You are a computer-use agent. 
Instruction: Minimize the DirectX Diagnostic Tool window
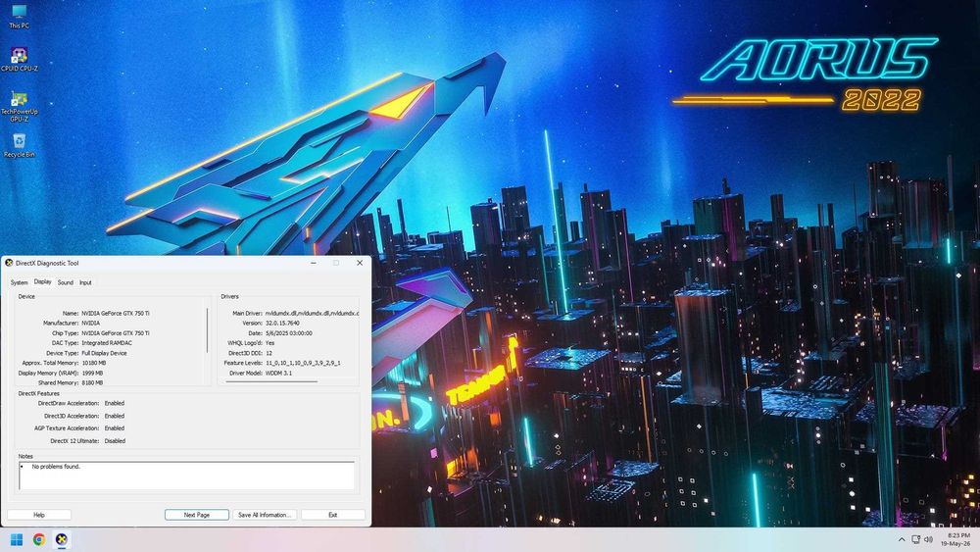[314, 263]
